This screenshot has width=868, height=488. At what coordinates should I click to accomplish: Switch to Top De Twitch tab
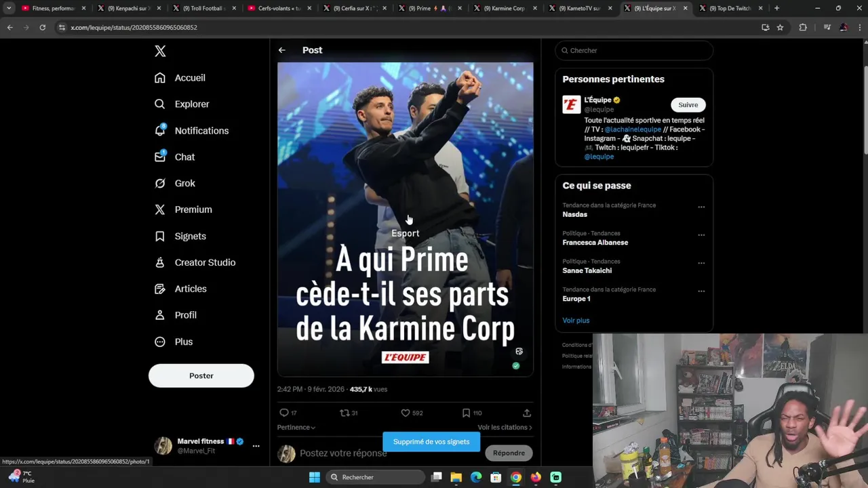729,8
